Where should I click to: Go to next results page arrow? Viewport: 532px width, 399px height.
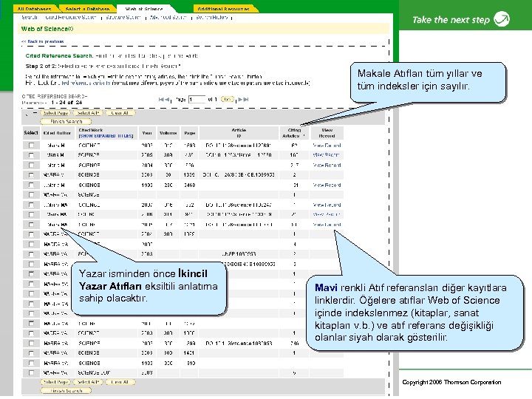coord(240,100)
